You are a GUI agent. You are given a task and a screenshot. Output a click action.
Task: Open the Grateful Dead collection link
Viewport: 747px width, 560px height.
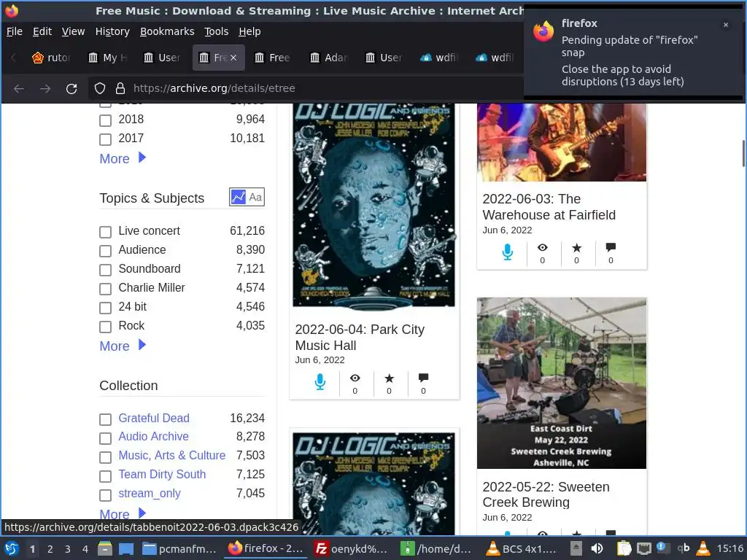pyautogui.click(x=154, y=418)
